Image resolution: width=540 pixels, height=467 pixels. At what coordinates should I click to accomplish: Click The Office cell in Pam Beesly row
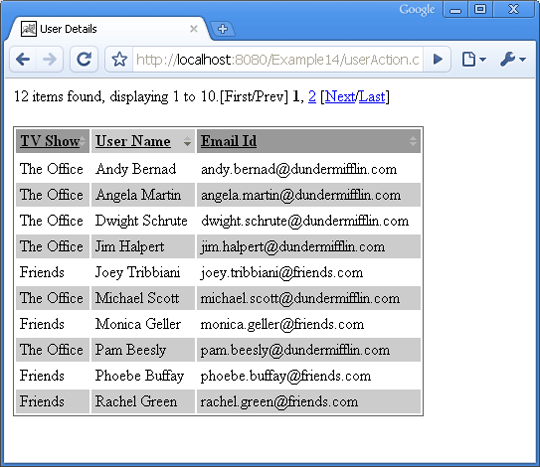[52, 350]
